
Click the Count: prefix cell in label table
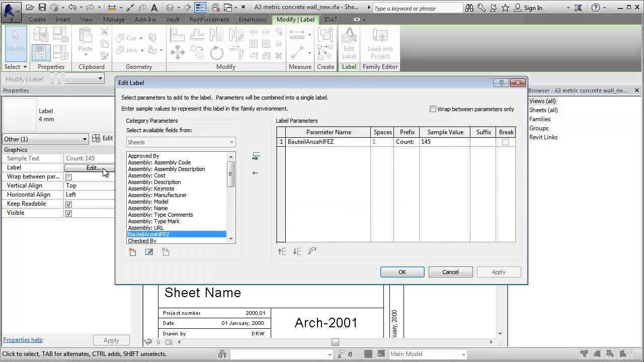tap(407, 142)
